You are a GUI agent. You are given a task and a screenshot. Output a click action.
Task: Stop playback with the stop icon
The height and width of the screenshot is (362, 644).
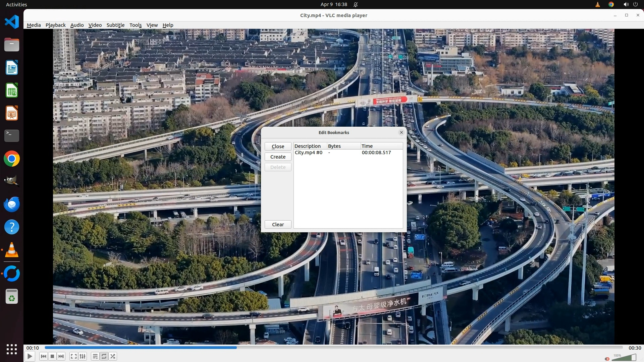coord(52,356)
